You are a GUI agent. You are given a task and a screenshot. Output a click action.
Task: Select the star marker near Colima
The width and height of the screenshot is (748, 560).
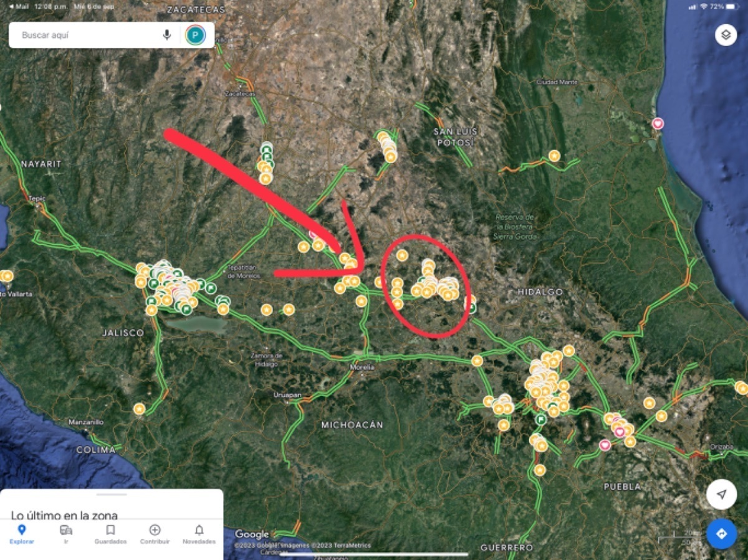pos(139,409)
